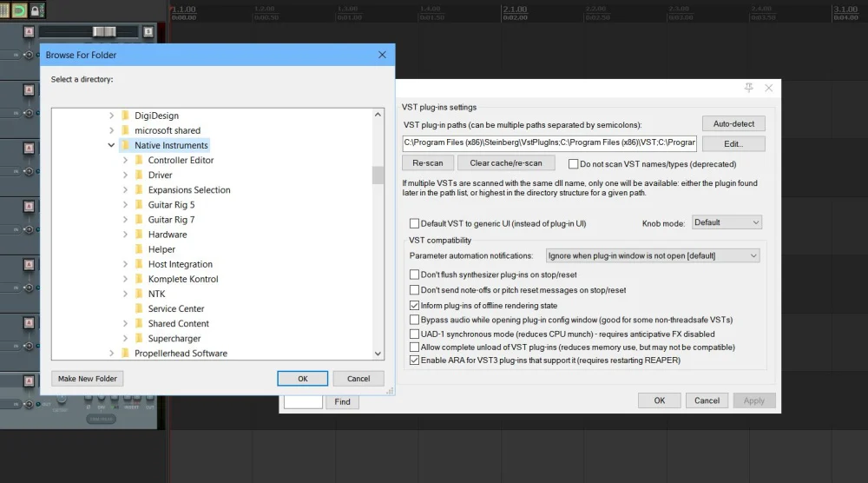Click the Edit... button for VST paths
Image resolution: width=868 pixels, height=483 pixels.
coord(733,143)
